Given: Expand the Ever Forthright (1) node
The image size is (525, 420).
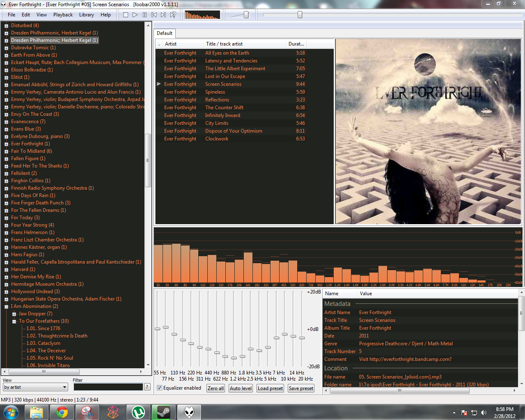Looking at the screenshot, I should (x=6, y=144).
